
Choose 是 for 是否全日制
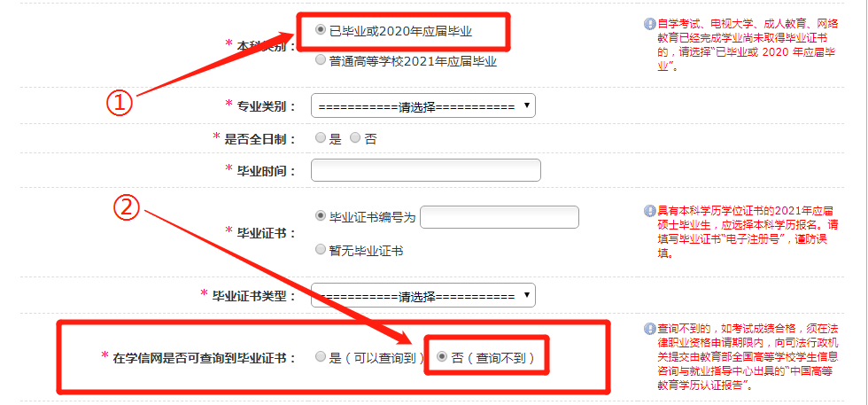[x=320, y=137]
